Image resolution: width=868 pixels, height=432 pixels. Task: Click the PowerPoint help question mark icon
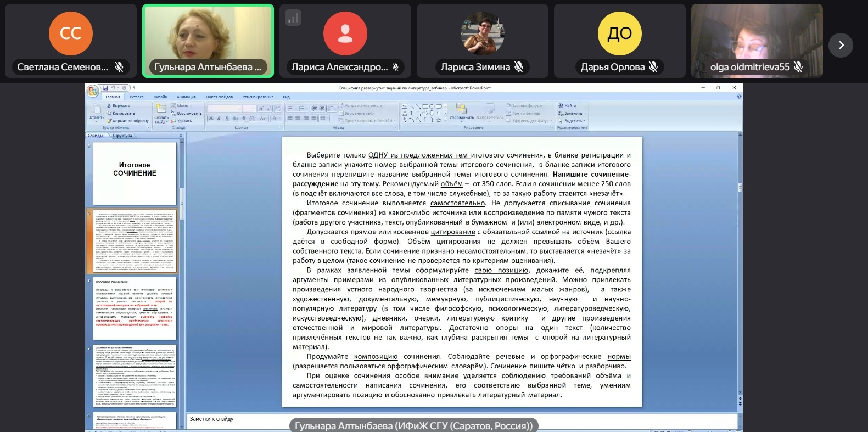pyautogui.click(x=739, y=97)
